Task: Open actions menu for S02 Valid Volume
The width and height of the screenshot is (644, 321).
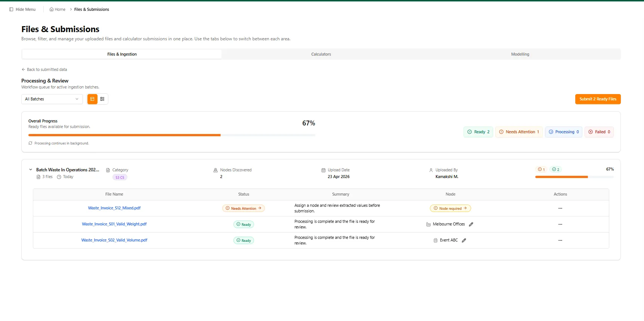Action: pyautogui.click(x=560, y=240)
